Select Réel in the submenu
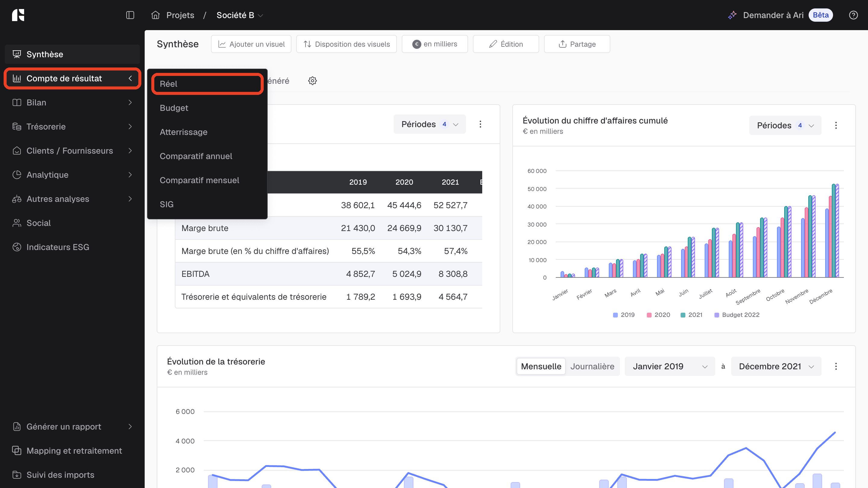The image size is (868, 488). pos(207,84)
